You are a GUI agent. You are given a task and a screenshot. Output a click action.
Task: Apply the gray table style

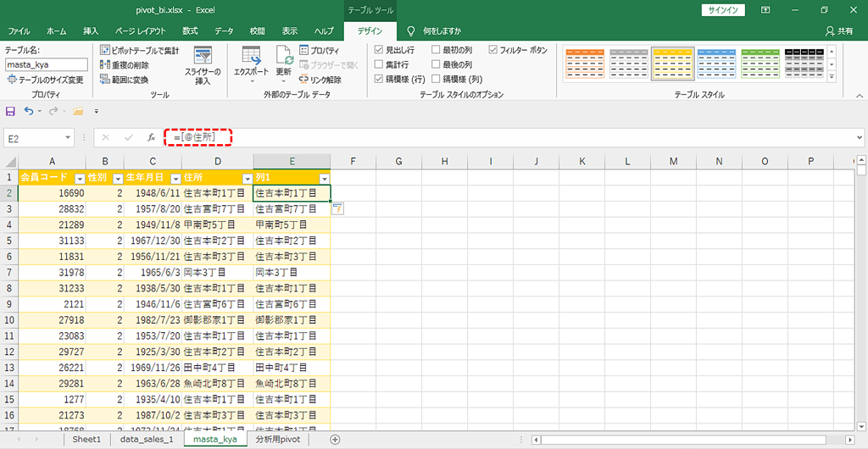(x=628, y=64)
